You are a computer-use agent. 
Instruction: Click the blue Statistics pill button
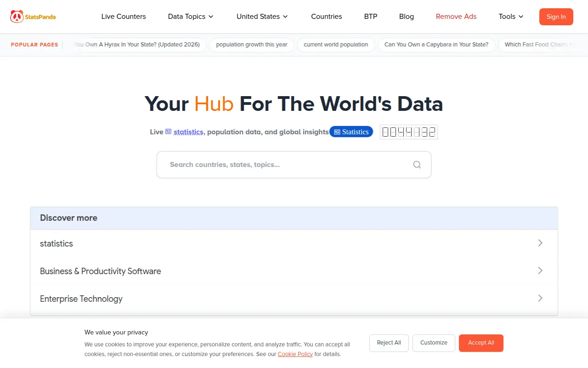(351, 132)
